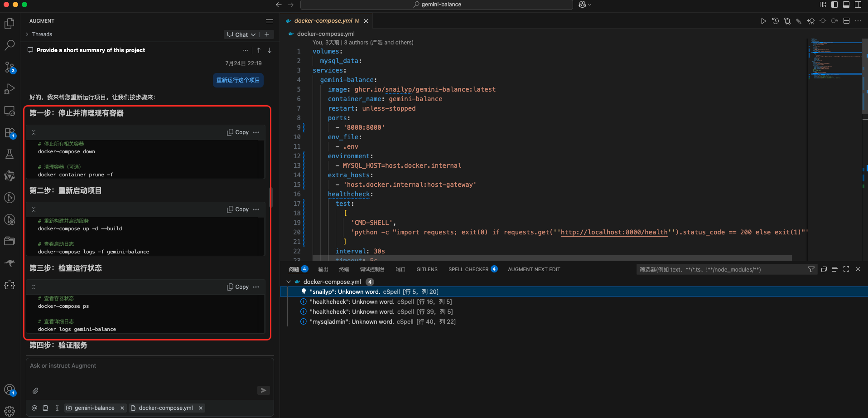Click the Run play icon in editor toolbar
The height and width of the screenshot is (418, 868).
[763, 21]
